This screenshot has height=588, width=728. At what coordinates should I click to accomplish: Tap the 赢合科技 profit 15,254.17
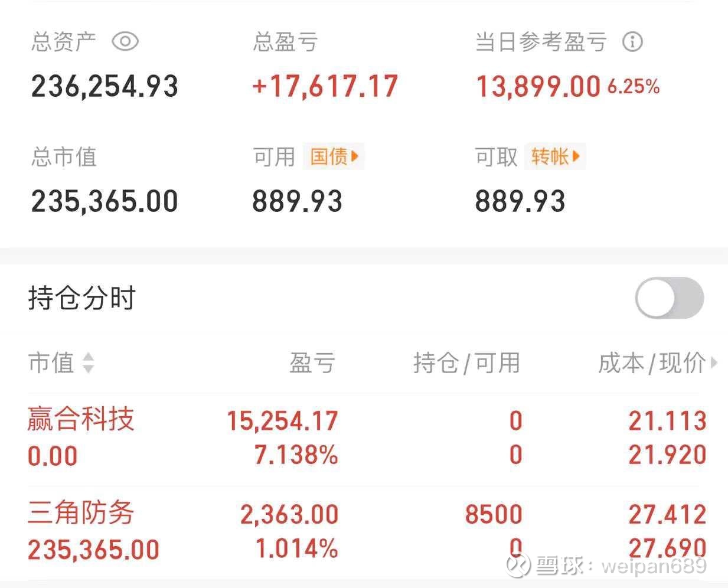click(x=282, y=421)
